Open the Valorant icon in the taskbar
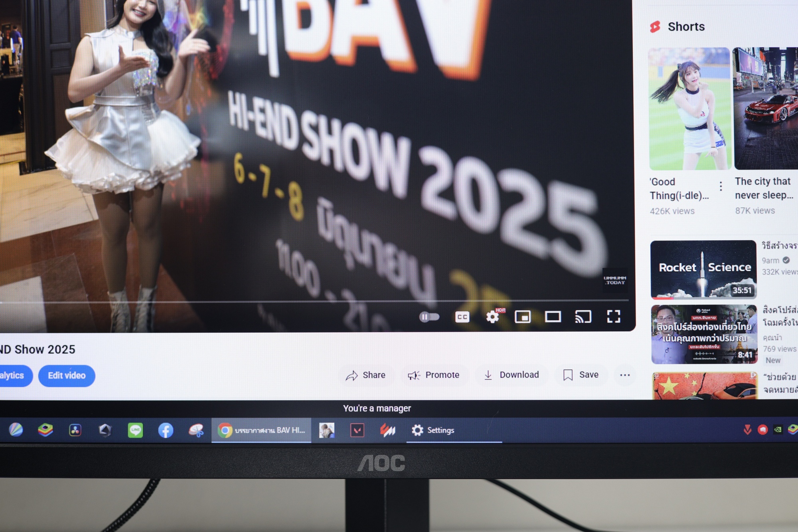Viewport: 798px width, 532px height. [357, 430]
